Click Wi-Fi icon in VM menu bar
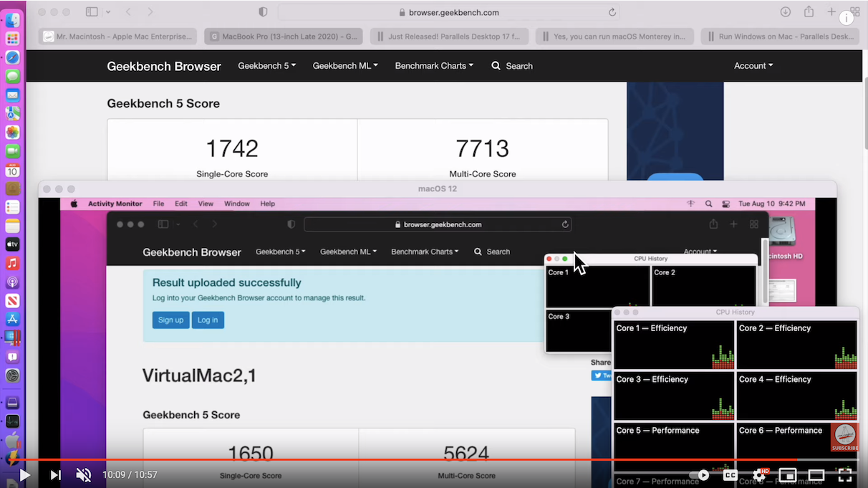 click(691, 204)
